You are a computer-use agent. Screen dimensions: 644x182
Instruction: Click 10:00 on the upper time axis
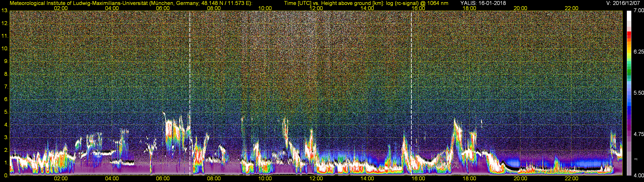point(265,8)
